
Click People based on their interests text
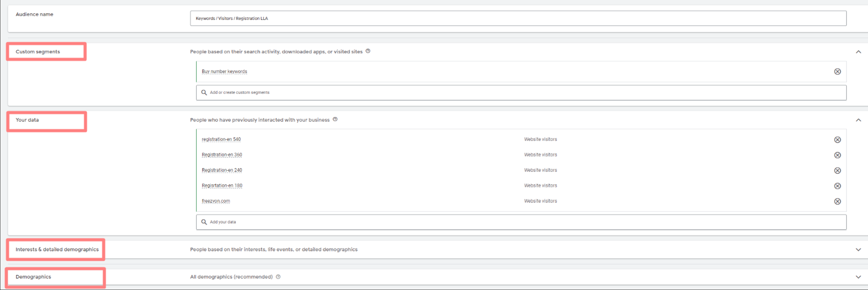tap(274, 249)
